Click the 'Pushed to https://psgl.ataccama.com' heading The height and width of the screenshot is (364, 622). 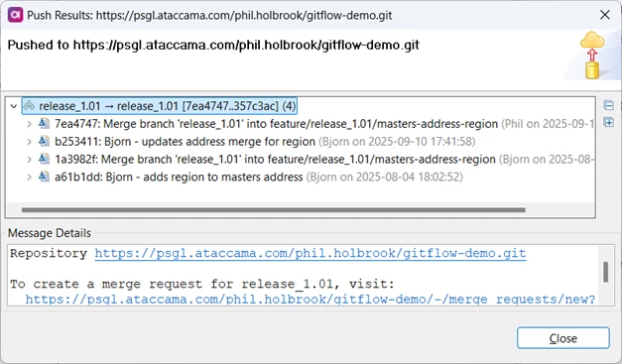coord(213,45)
